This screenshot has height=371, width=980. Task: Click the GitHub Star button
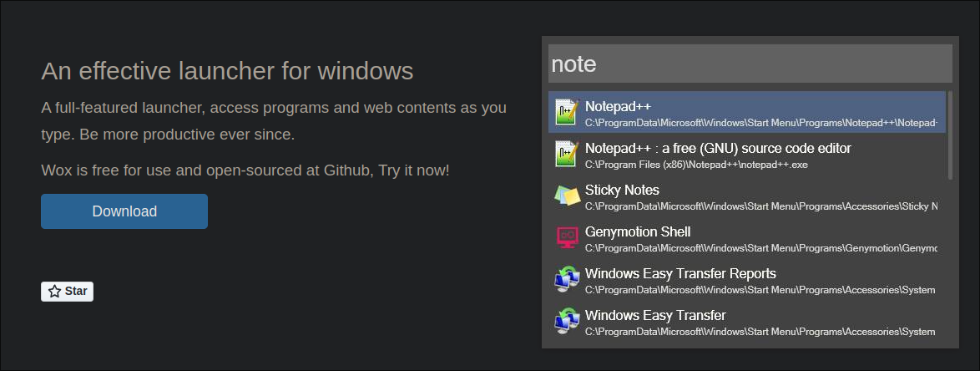click(x=68, y=292)
